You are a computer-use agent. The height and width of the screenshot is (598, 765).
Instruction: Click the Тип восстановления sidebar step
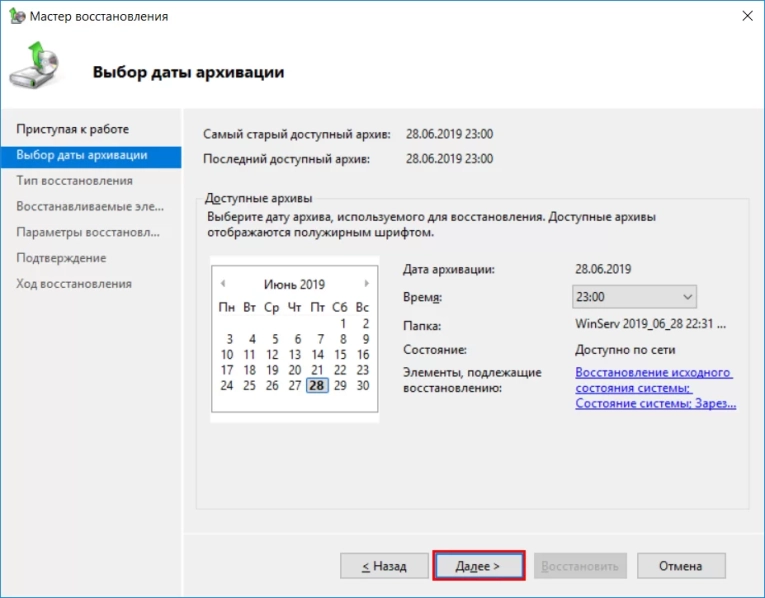(74, 181)
